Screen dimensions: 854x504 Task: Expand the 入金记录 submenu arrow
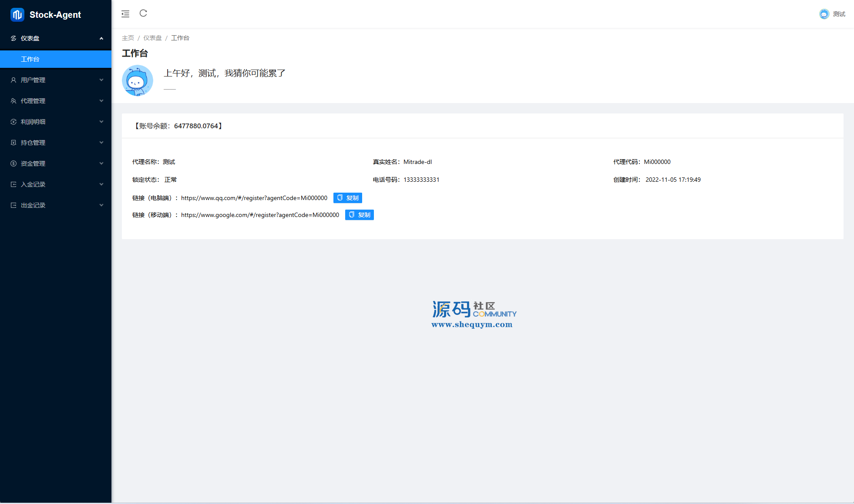coord(101,184)
